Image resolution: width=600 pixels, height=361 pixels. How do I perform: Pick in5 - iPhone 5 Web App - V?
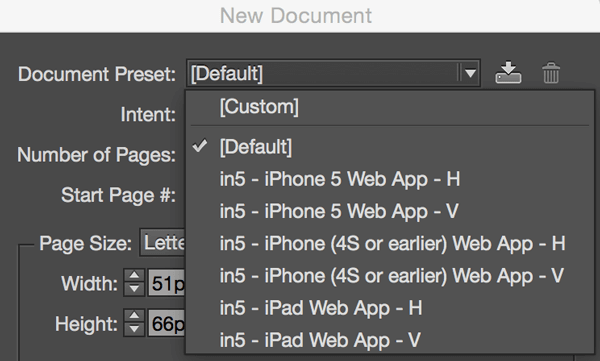tap(390, 211)
